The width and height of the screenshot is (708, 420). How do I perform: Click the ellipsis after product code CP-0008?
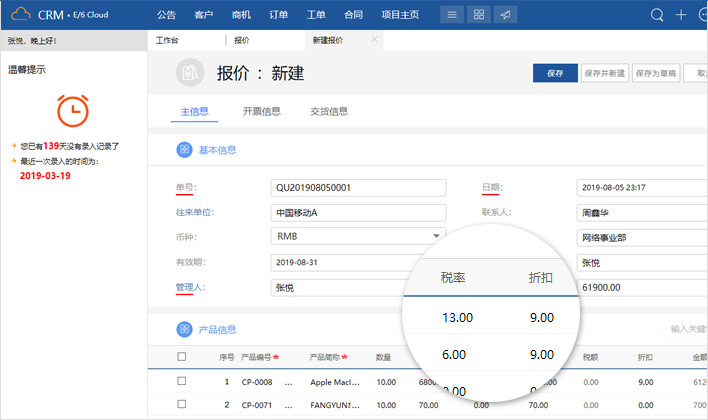click(289, 382)
